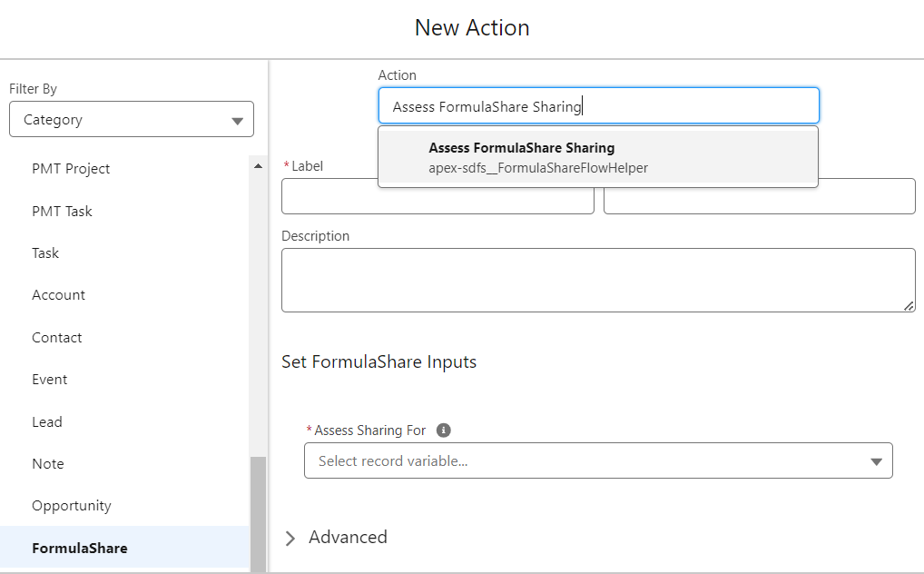The height and width of the screenshot is (574, 924).
Task: Click inside the Description text area
Action: click(598, 279)
